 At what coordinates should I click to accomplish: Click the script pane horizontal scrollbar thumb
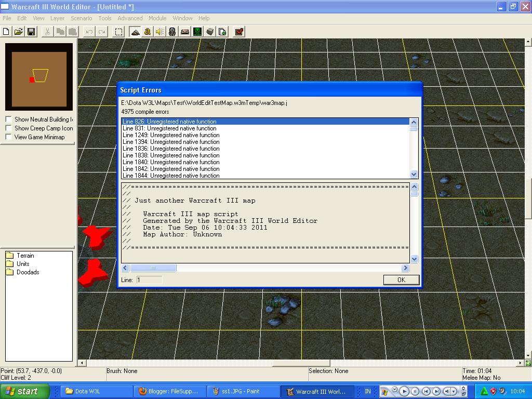click(153, 268)
